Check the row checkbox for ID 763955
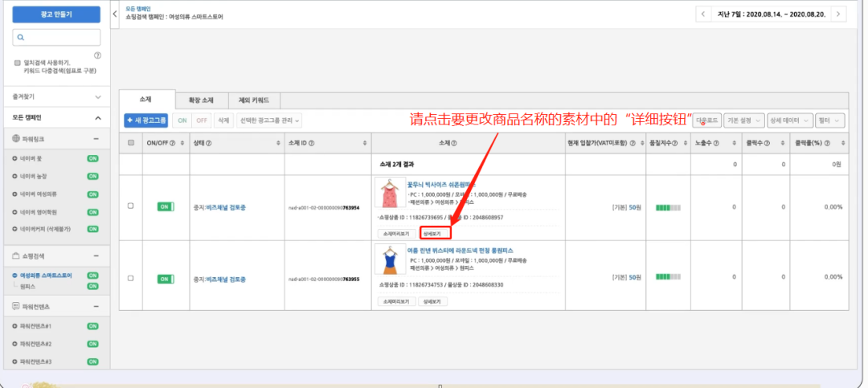 [131, 279]
